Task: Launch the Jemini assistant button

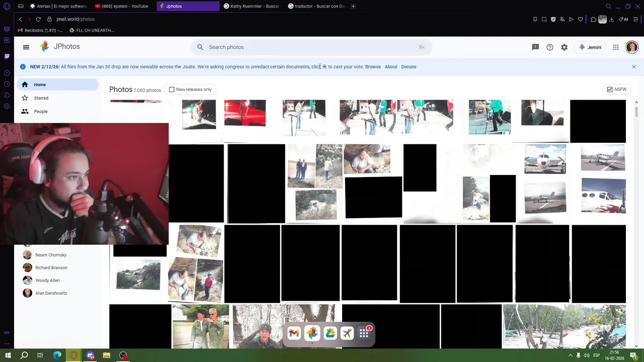Action: (x=590, y=47)
